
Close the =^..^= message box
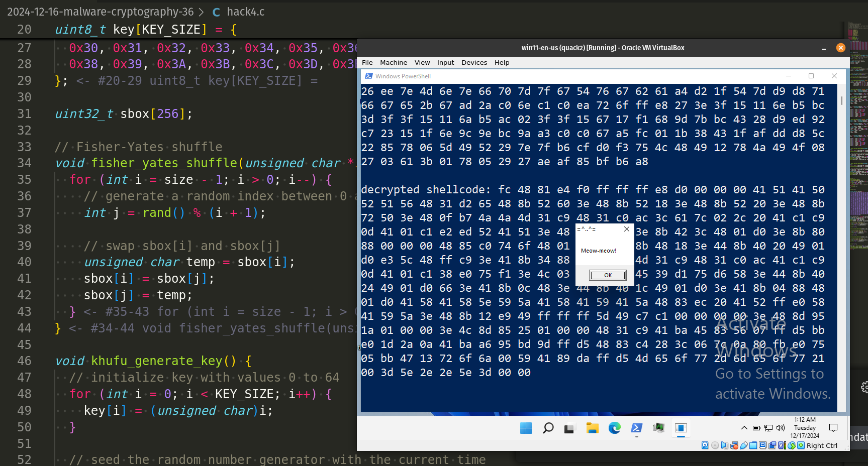626,229
